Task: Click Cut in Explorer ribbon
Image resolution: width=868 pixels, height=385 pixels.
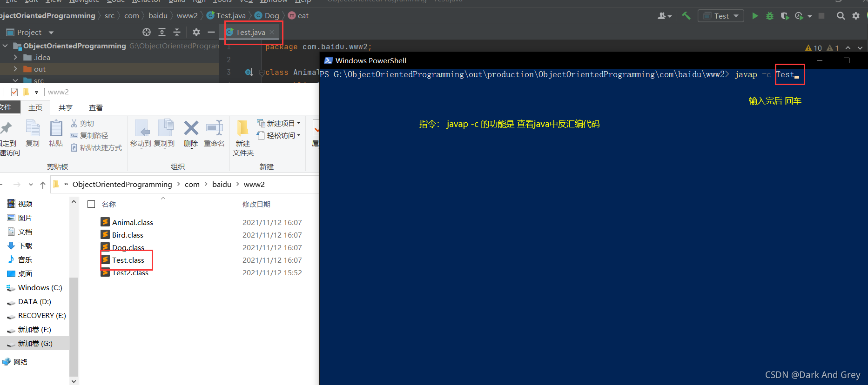Action: click(82, 123)
